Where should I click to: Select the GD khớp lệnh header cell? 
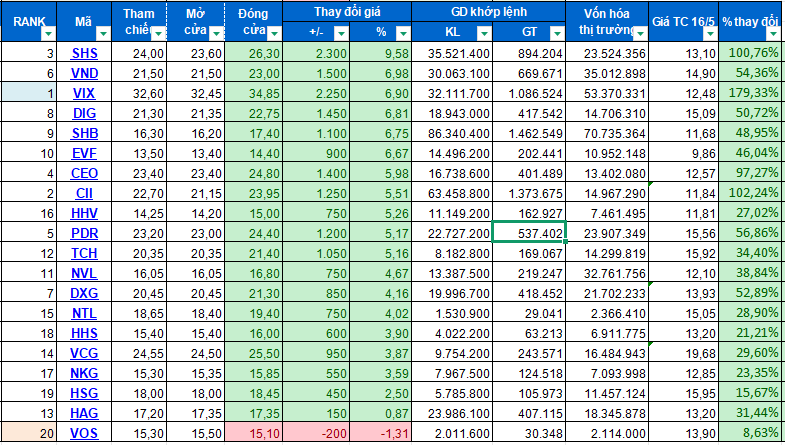[x=489, y=12]
